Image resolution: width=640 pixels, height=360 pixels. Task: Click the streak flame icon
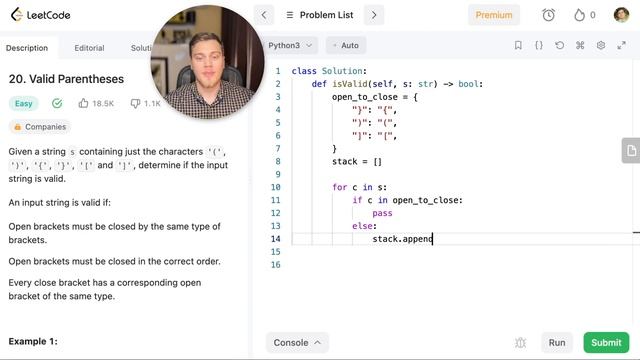(579, 15)
